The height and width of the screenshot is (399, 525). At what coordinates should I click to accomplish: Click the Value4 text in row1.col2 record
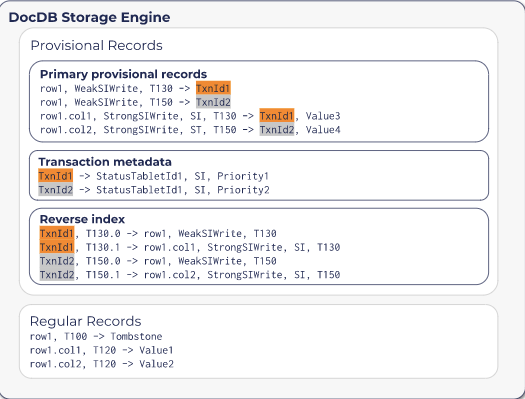pyautogui.click(x=323, y=130)
